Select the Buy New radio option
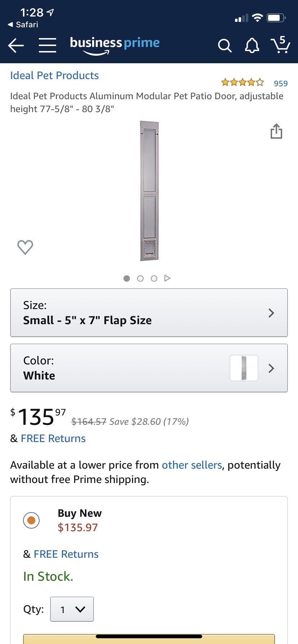This screenshot has width=298, height=644. 31,520
